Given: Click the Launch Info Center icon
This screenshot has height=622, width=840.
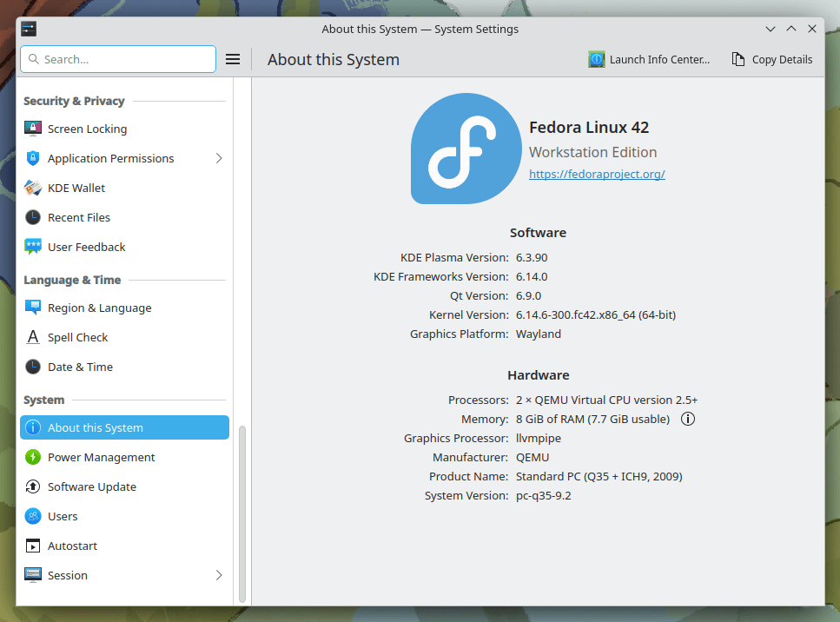Looking at the screenshot, I should 596,59.
